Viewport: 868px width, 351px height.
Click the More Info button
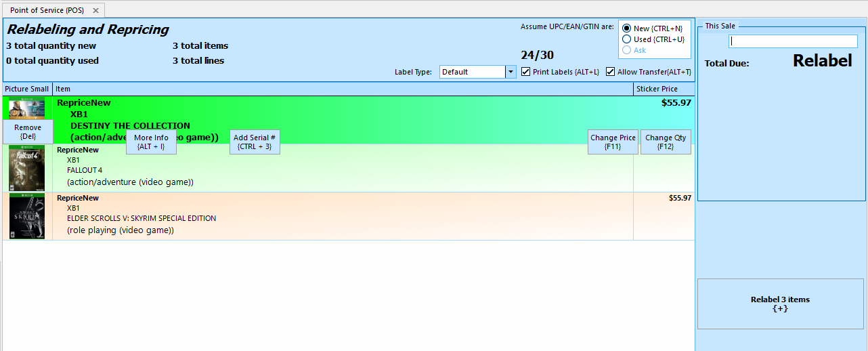click(x=151, y=142)
